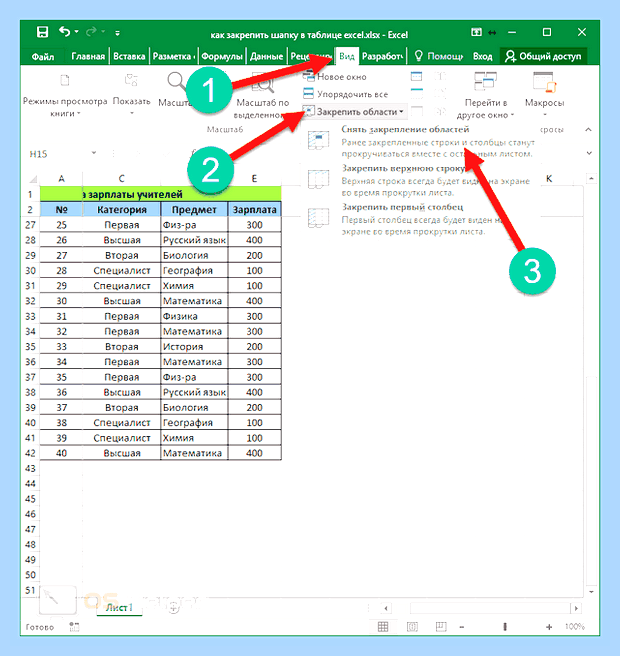Click vertical scrollbar down arrow
This screenshot has height=656, width=620.
click(591, 592)
